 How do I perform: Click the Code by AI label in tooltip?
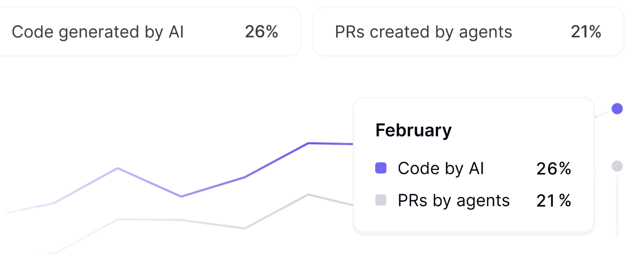pyautogui.click(x=441, y=168)
